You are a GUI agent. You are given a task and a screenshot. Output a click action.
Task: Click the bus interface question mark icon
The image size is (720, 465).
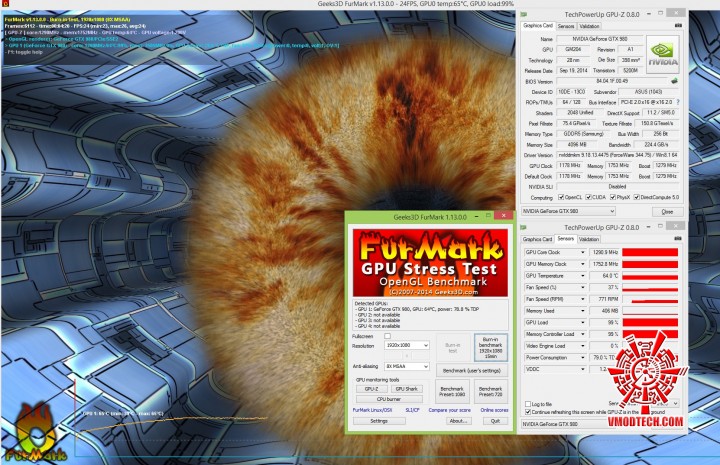click(x=678, y=102)
